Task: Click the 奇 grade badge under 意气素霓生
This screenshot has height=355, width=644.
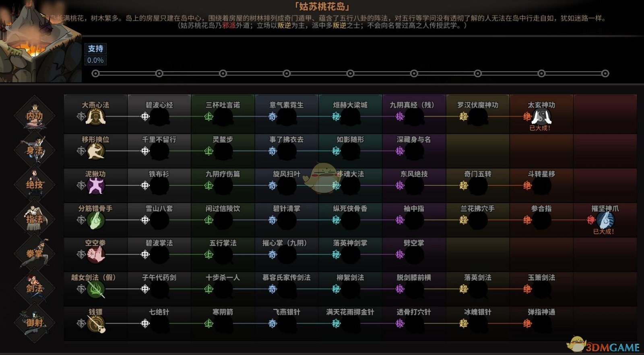Action: 272,117
